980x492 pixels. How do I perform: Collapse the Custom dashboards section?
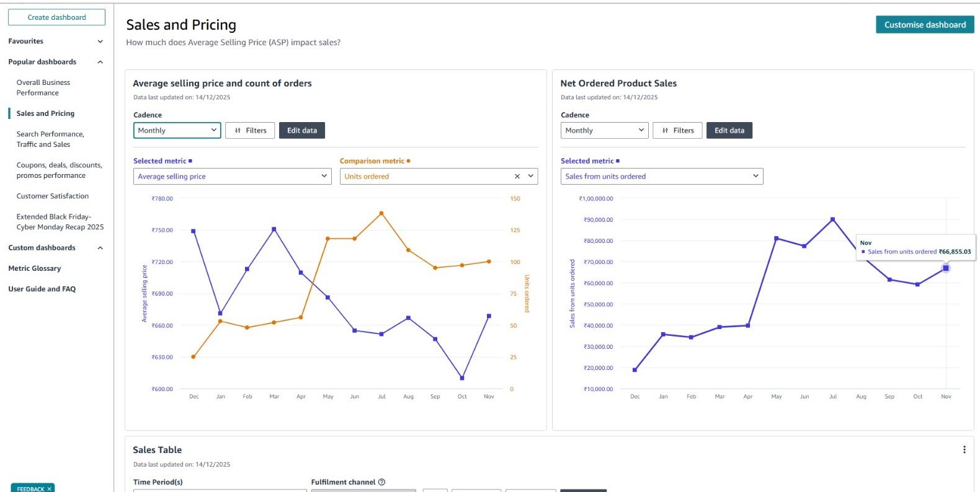(x=100, y=248)
